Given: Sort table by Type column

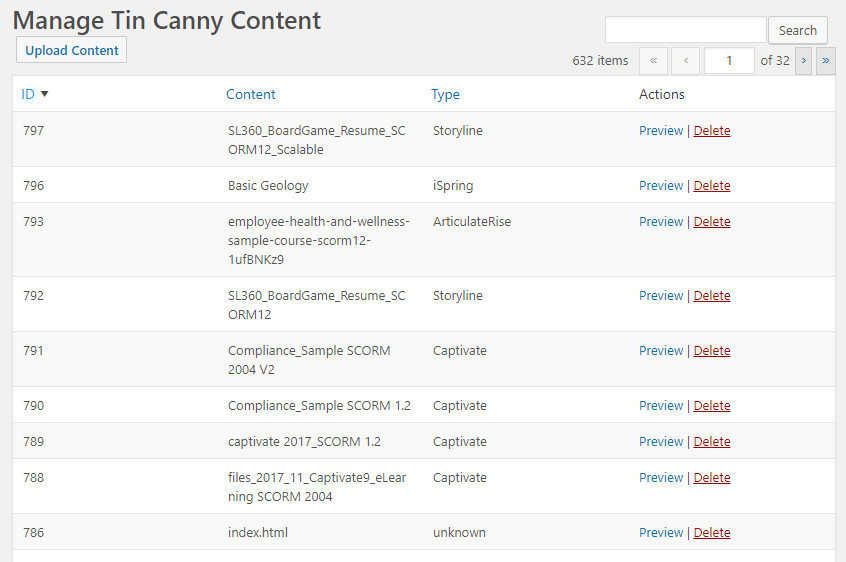Looking at the screenshot, I should tap(445, 94).
